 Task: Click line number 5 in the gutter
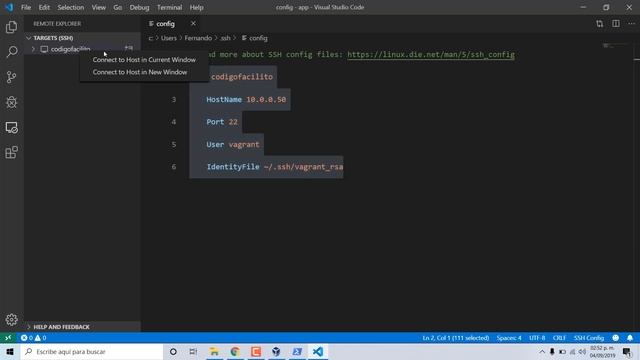pos(173,144)
